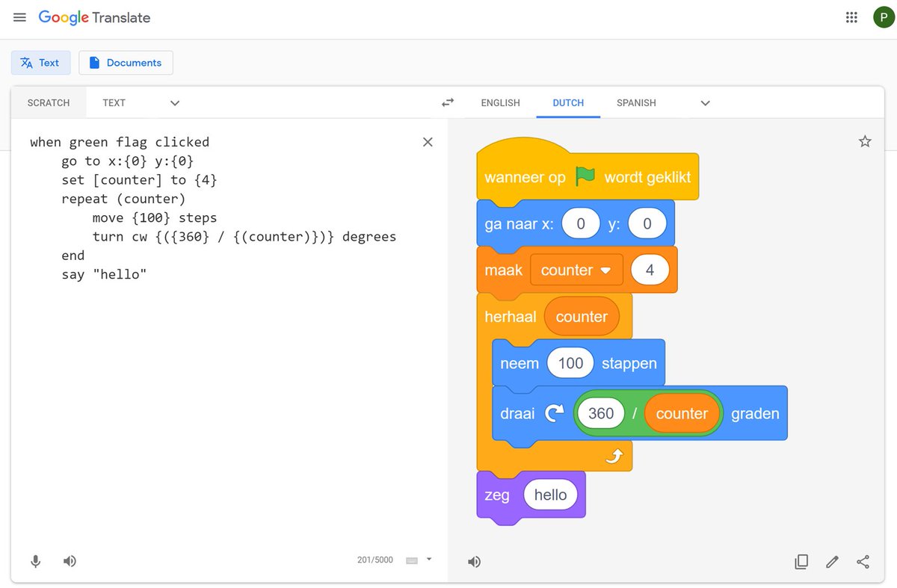Open the counter variable dropdown in maak block
This screenshot has height=588, width=897.
(x=576, y=270)
